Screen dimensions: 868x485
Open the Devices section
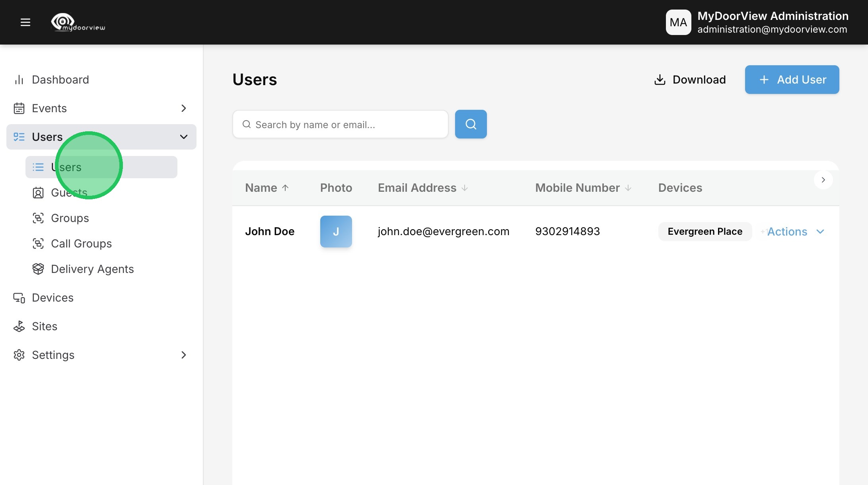(53, 298)
